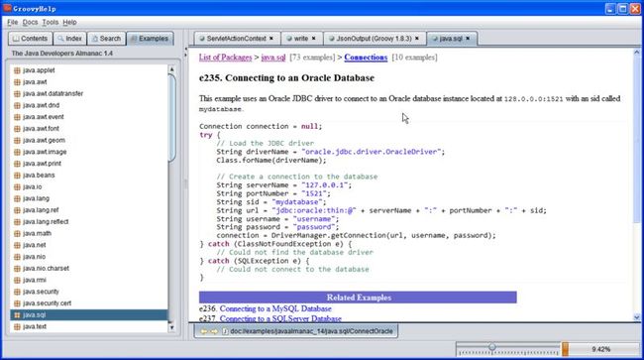Image resolution: width=644 pixels, height=360 pixels.
Task: Click the document icon beside the path
Action: (x=225, y=331)
